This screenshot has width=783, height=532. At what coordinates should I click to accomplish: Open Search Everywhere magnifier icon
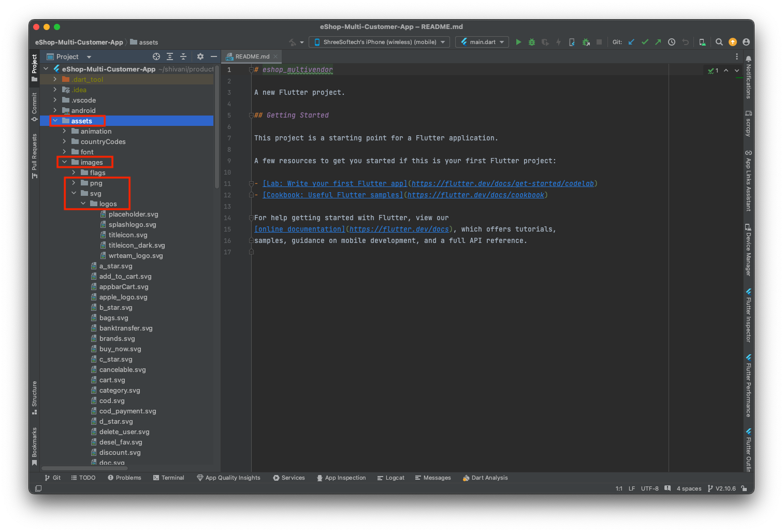pos(719,42)
